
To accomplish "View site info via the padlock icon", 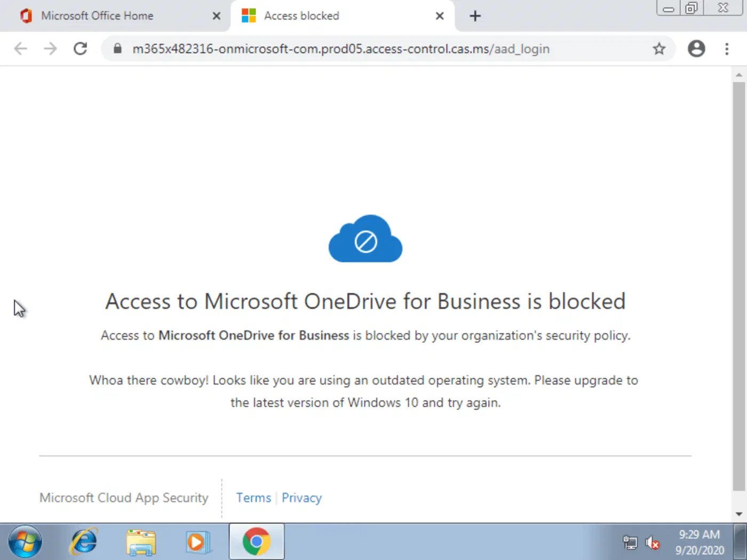I will point(118,49).
